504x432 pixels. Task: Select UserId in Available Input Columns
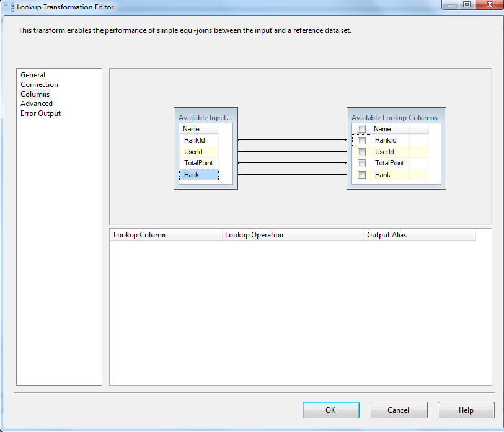198,152
